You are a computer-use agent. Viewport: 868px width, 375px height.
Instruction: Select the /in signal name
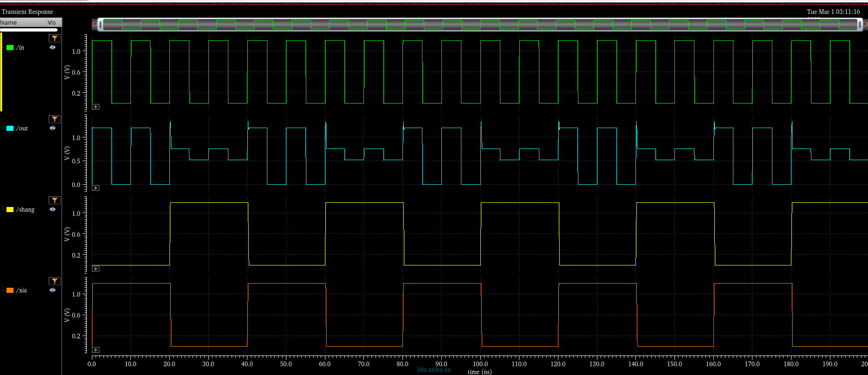click(20, 47)
